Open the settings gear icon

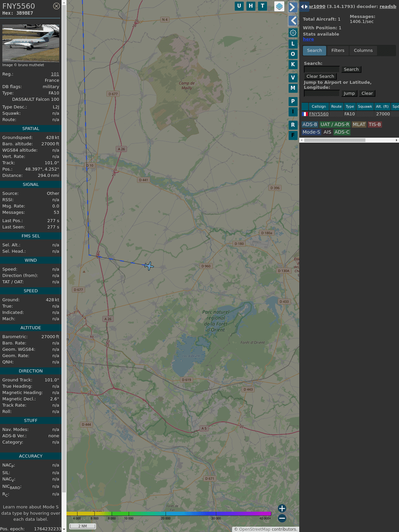pos(293,33)
